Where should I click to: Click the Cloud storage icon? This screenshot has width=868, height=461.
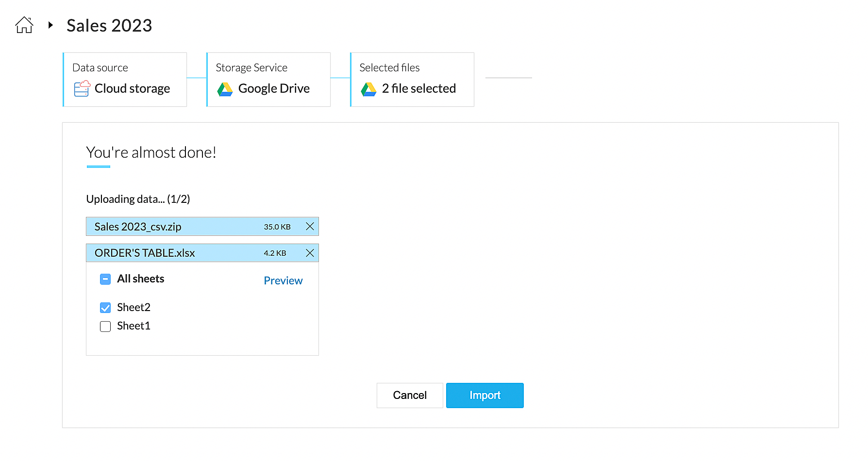[x=82, y=89]
